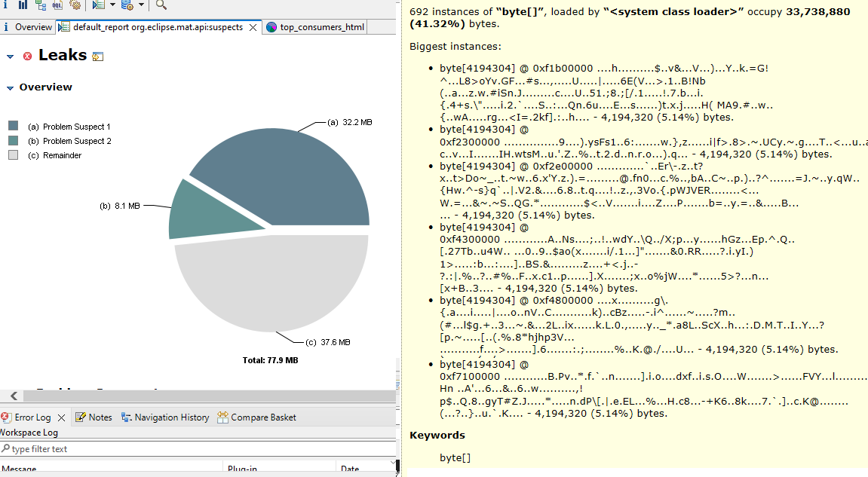Screen dimensions: 868x477
Task: Open the thread overview gears icon
Action: point(75,5)
